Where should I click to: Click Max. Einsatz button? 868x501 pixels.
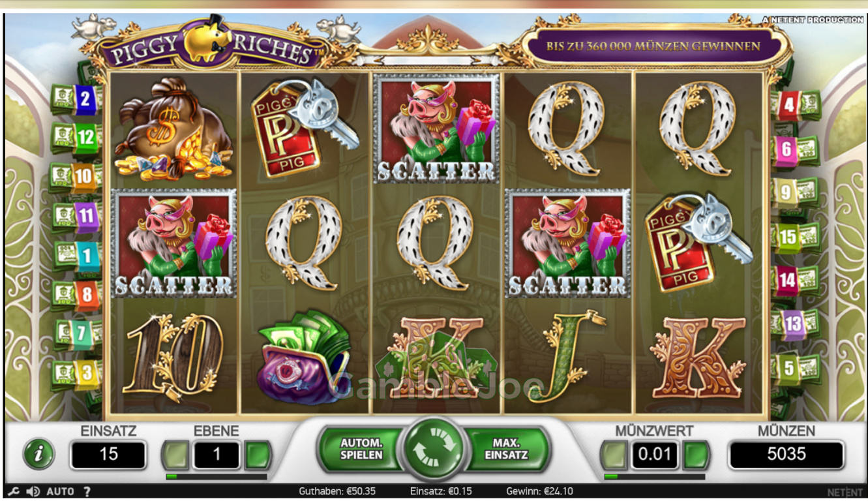point(507,449)
